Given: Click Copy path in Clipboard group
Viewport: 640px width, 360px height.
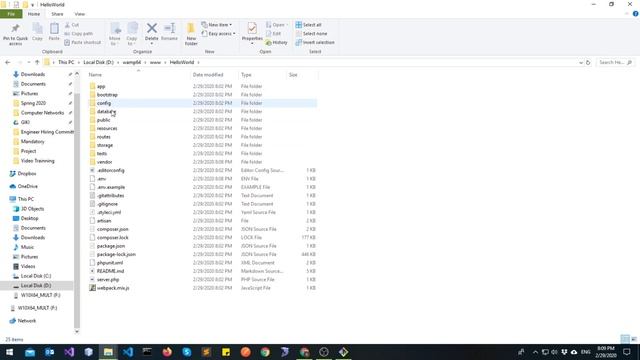Looking at the screenshot, I should [x=79, y=33].
